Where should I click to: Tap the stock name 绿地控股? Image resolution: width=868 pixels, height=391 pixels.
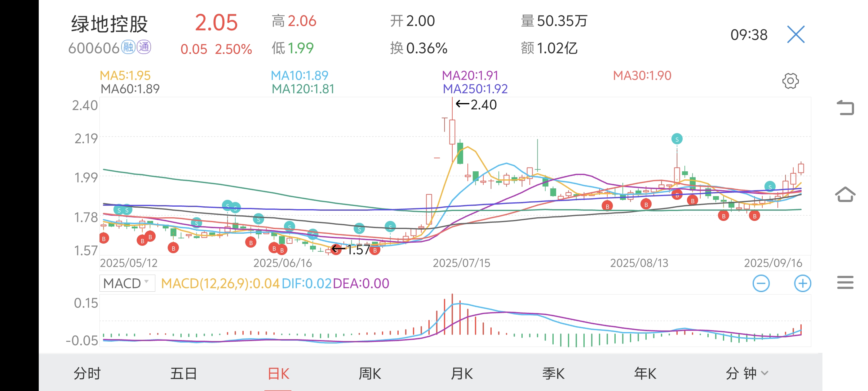click(109, 24)
